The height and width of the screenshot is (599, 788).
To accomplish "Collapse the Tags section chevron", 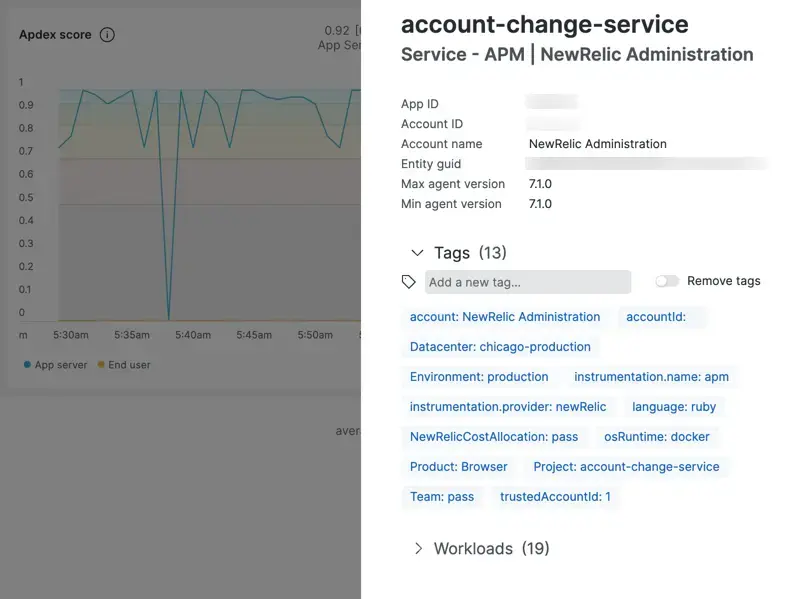I will [x=417, y=253].
